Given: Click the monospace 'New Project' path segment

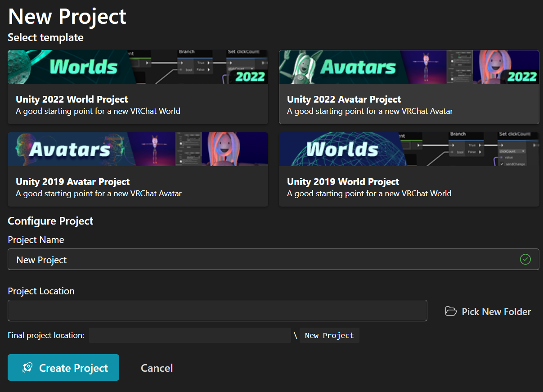Looking at the screenshot, I should point(329,335).
